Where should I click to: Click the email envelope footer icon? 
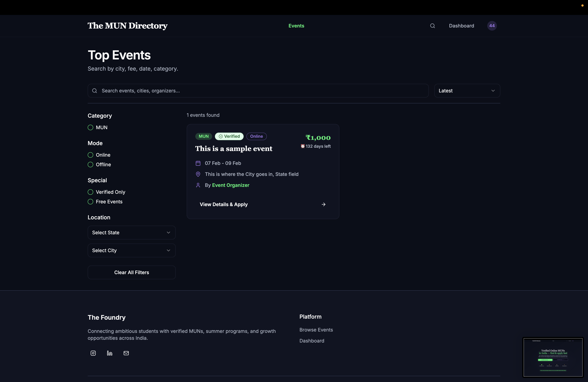[126, 353]
